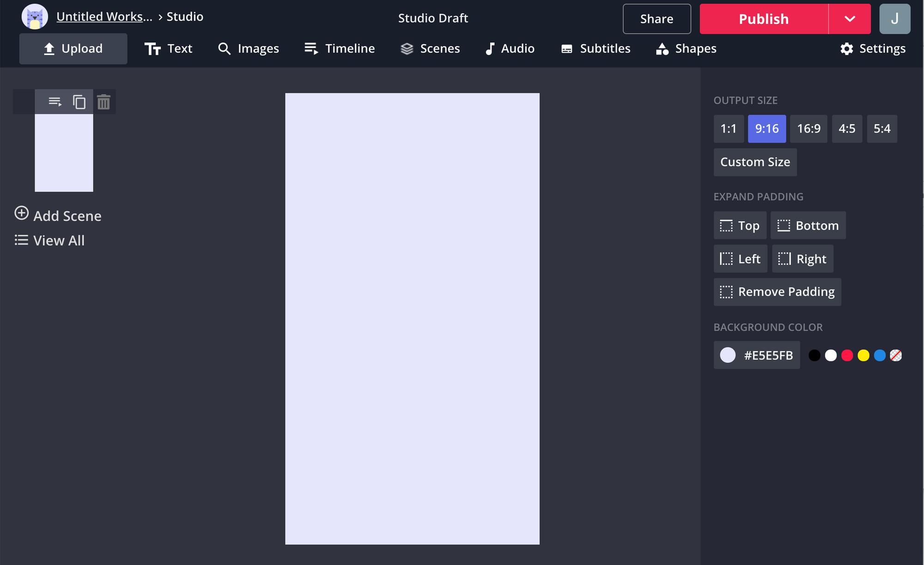
Task: Open the Timeline menu item
Action: tap(340, 48)
